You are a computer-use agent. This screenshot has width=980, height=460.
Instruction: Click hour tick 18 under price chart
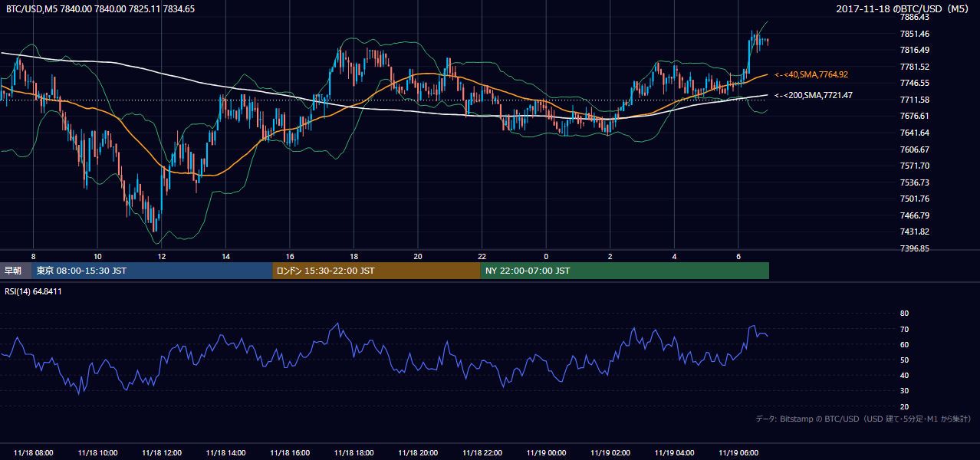(354, 256)
